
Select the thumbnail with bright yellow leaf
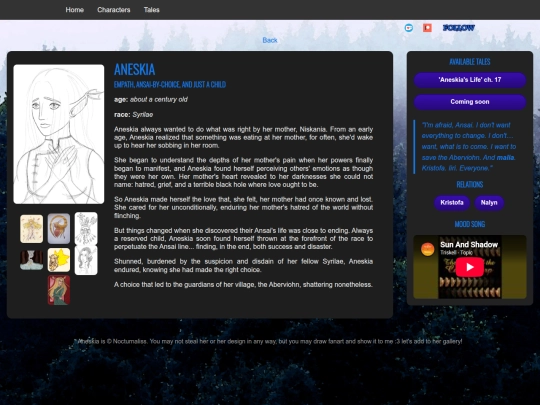point(59,260)
